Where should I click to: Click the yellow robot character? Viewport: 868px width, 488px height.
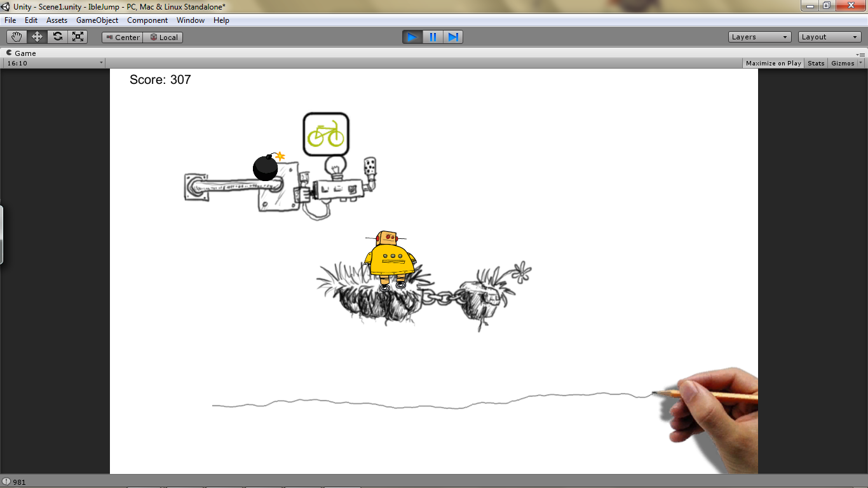click(x=390, y=261)
